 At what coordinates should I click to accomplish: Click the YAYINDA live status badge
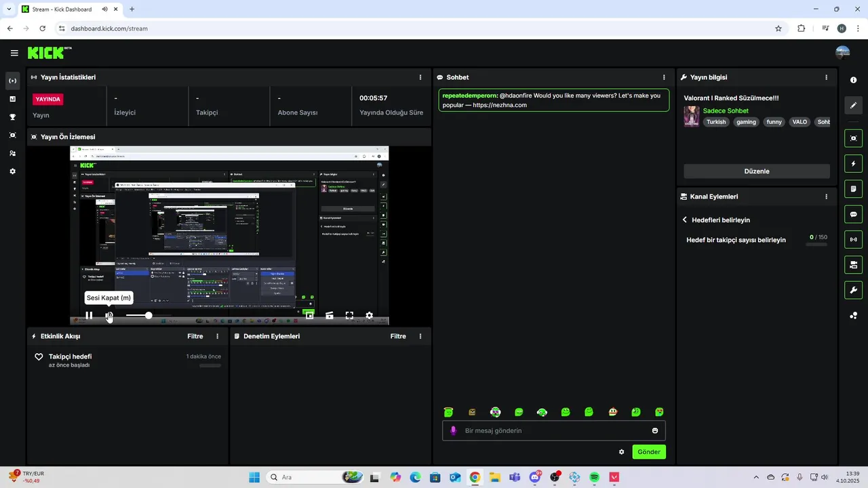(x=48, y=99)
